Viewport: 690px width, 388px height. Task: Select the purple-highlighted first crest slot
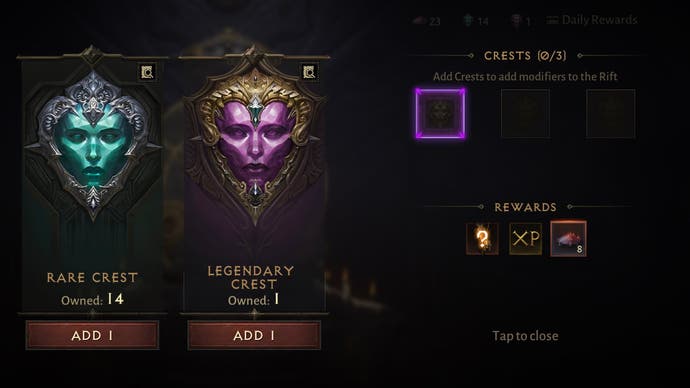tap(440, 113)
